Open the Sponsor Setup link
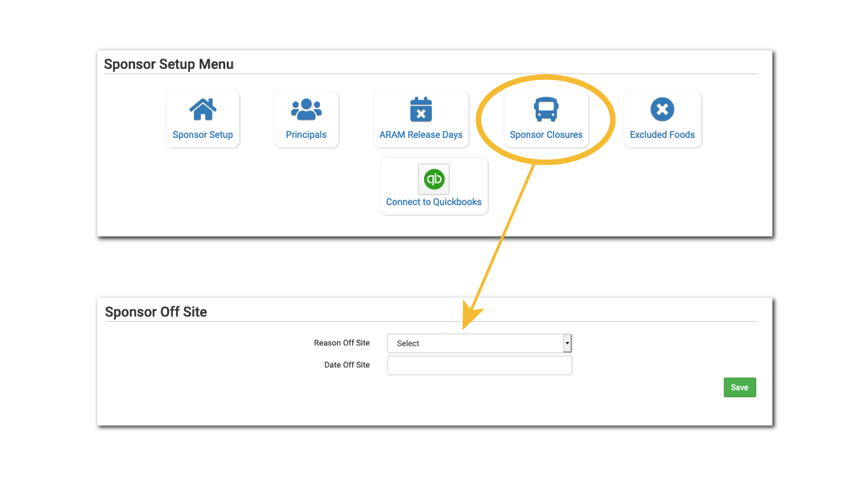The image size is (868, 483). pos(203,135)
